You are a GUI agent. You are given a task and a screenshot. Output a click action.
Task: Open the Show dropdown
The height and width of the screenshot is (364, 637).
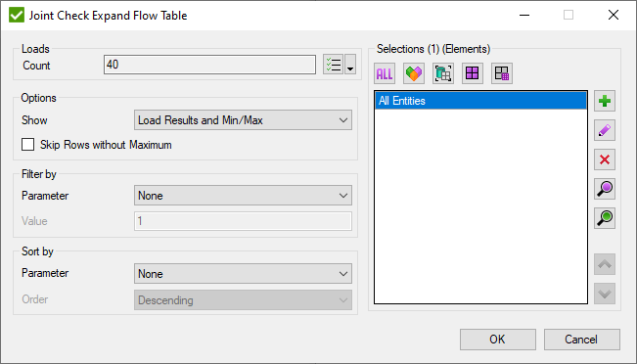243,120
